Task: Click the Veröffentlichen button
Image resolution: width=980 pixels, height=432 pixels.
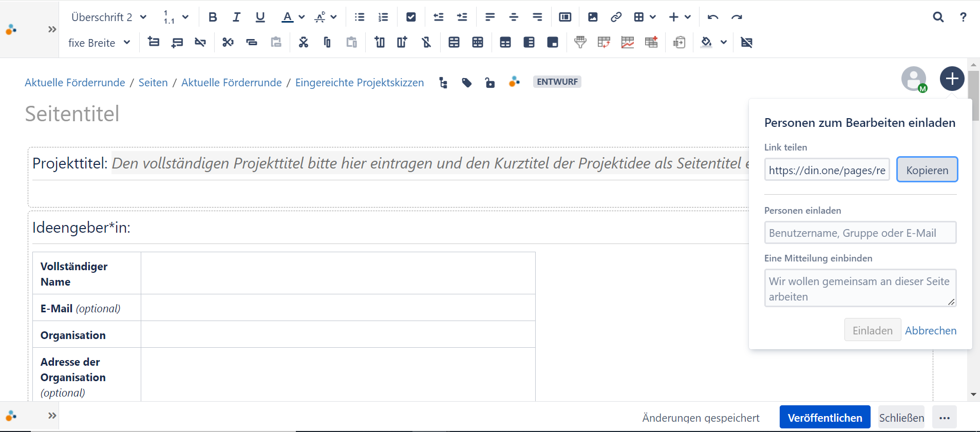Action: pyautogui.click(x=824, y=418)
